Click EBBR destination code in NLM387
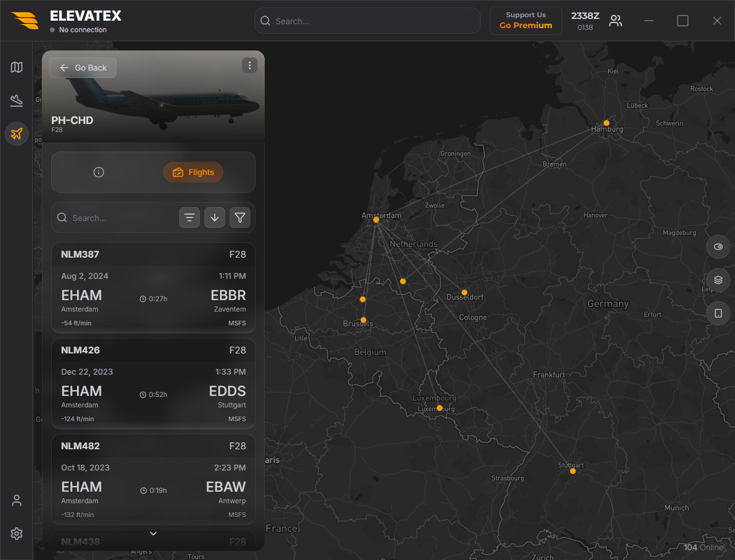735x560 pixels. [229, 295]
